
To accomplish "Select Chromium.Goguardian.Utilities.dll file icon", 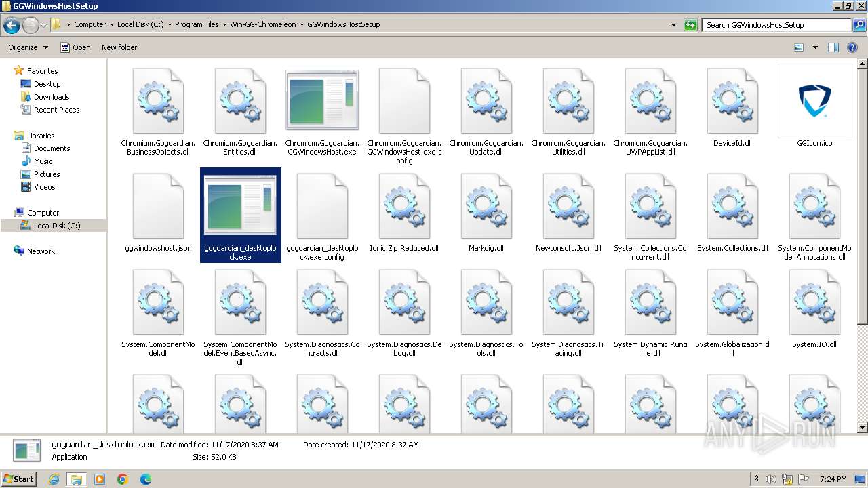I will click(568, 100).
